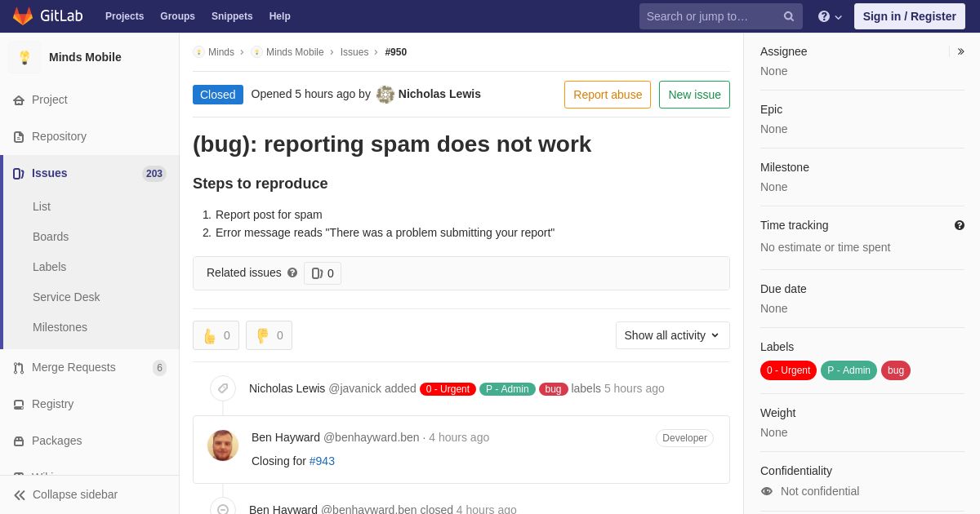Add a thumbs up reaction
The height and width of the screenshot is (514, 980).
point(216,335)
